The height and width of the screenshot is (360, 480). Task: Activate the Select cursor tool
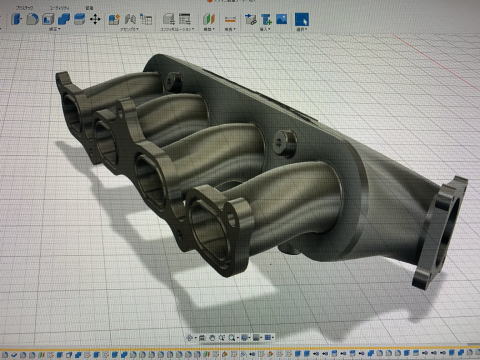[x=302, y=19]
